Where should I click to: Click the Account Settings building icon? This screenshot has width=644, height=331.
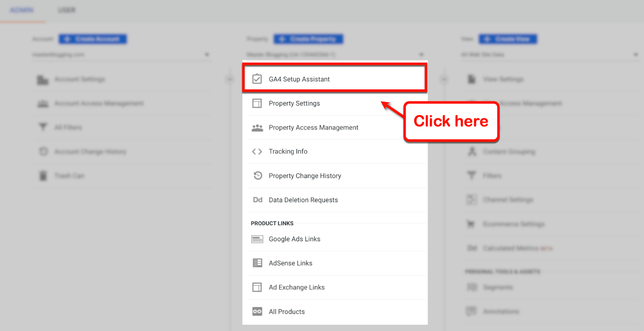coord(43,80)
